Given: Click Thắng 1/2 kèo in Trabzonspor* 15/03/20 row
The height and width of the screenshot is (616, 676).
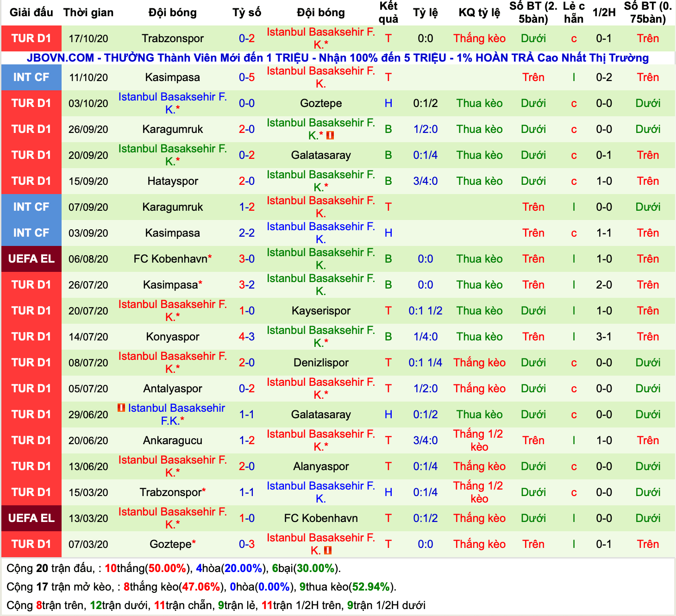Looking at the screenshot, I should click(x=479, y=492).
